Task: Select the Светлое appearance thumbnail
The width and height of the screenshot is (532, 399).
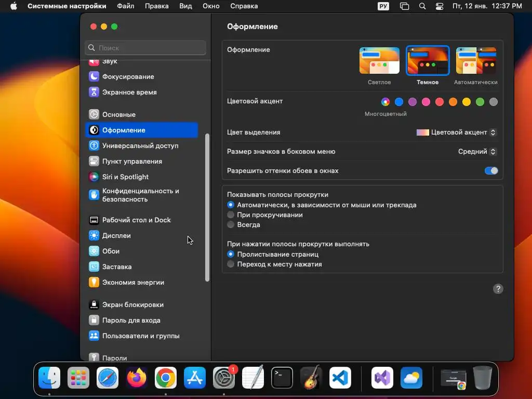Action: coord(379,60)
